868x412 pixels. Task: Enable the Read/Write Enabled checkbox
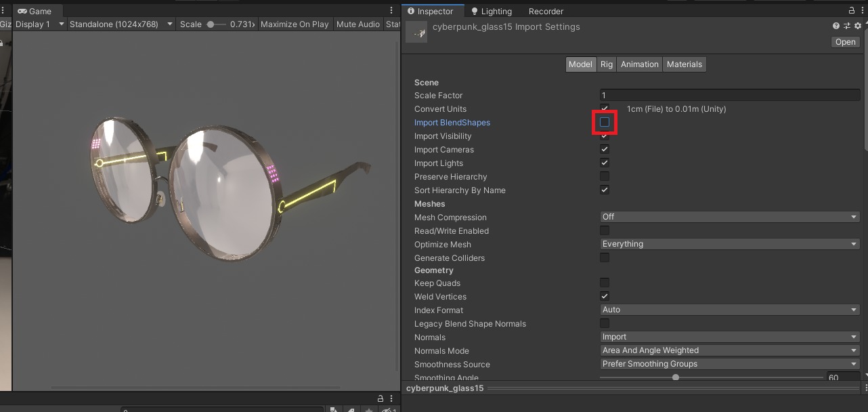pyautogui.click(x=604, y=230)
